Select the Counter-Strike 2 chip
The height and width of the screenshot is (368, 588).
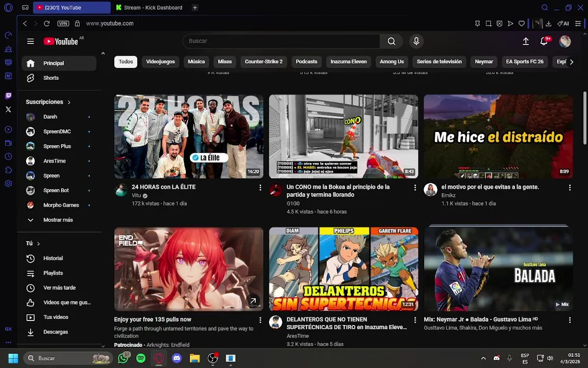coord(263,61)
